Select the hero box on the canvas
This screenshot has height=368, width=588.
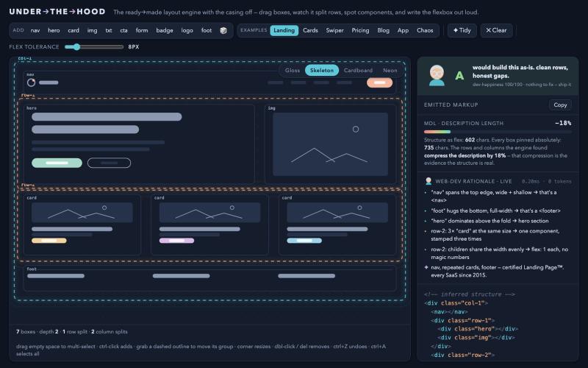[139, 144]
